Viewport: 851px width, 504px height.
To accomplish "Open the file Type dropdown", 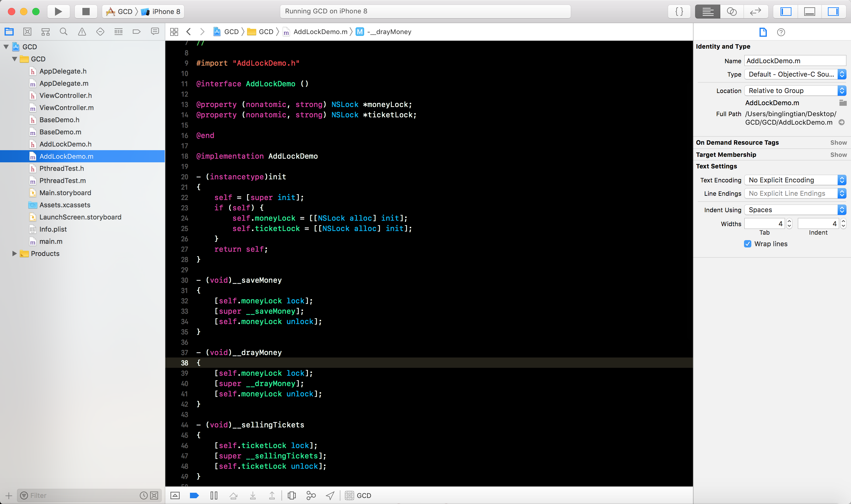I will tap(795, 74).
